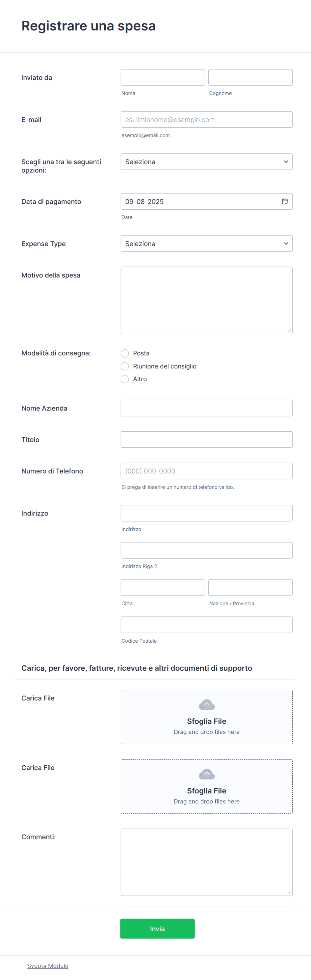Click the Svuota Modulo link
Screen dimensions: 311x980
(48, 966)
